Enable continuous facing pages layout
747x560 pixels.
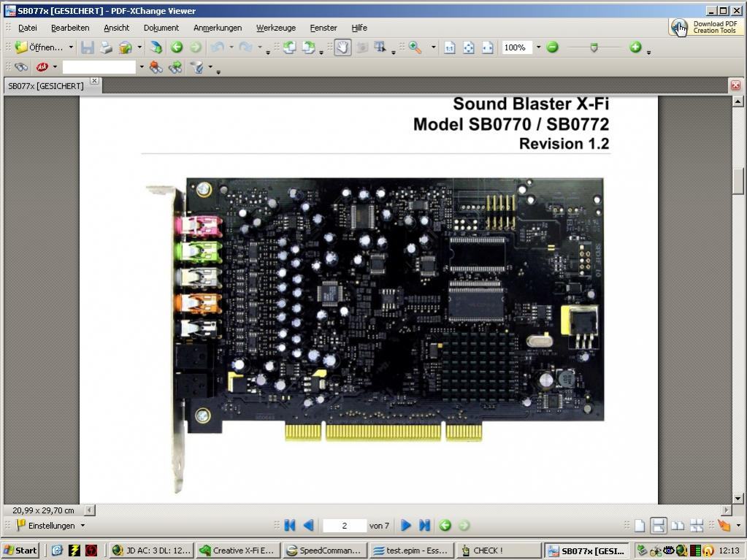click(697, 525)
